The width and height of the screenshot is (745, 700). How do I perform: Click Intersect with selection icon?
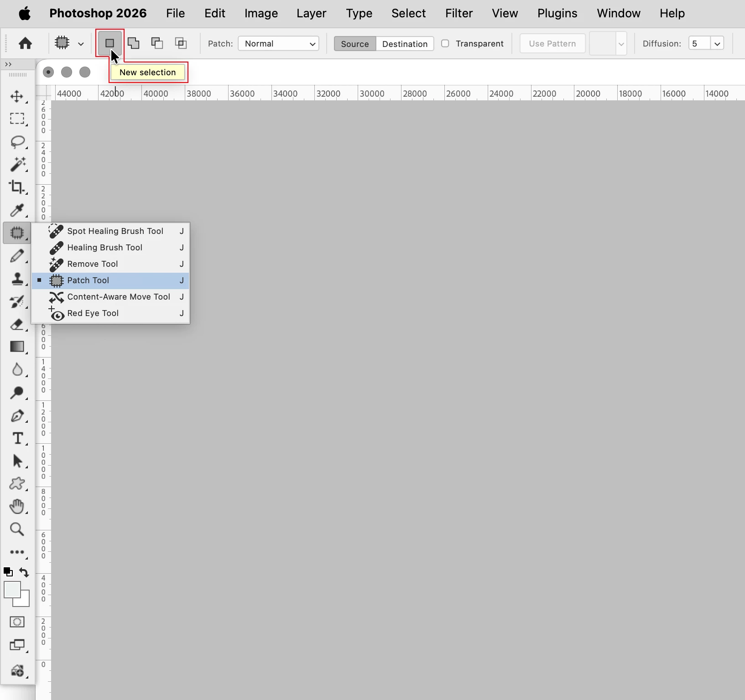181,43
